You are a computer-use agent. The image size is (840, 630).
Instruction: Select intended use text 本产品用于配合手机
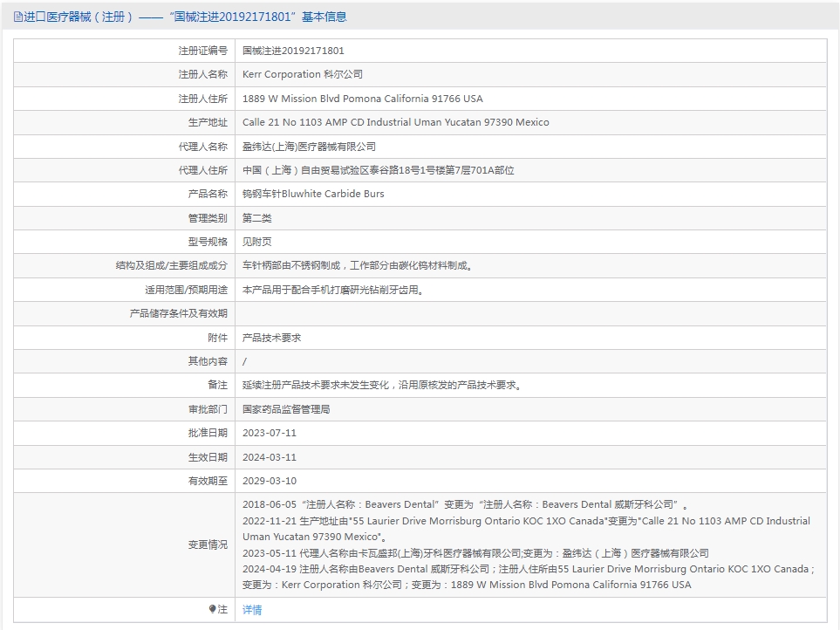tap(286, 290)
